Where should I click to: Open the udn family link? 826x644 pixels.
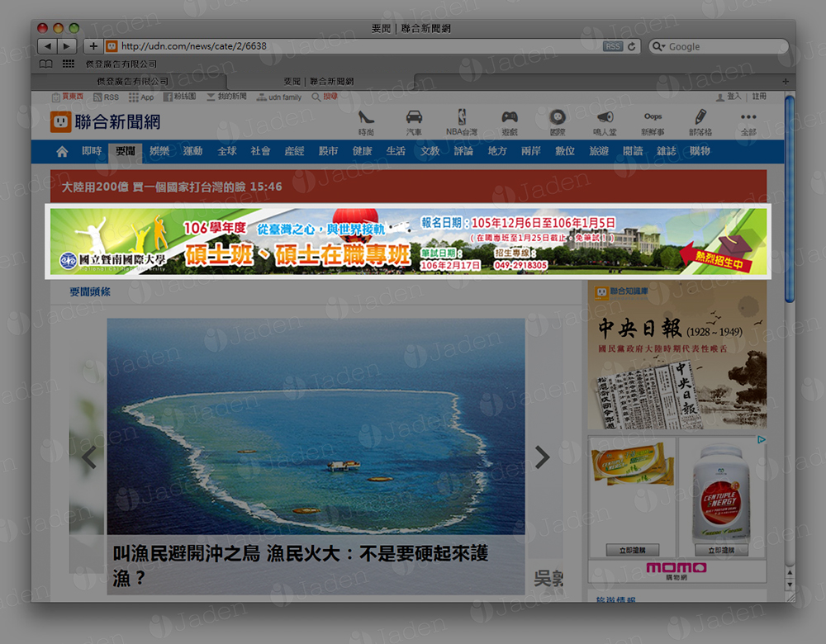[278, 97]
